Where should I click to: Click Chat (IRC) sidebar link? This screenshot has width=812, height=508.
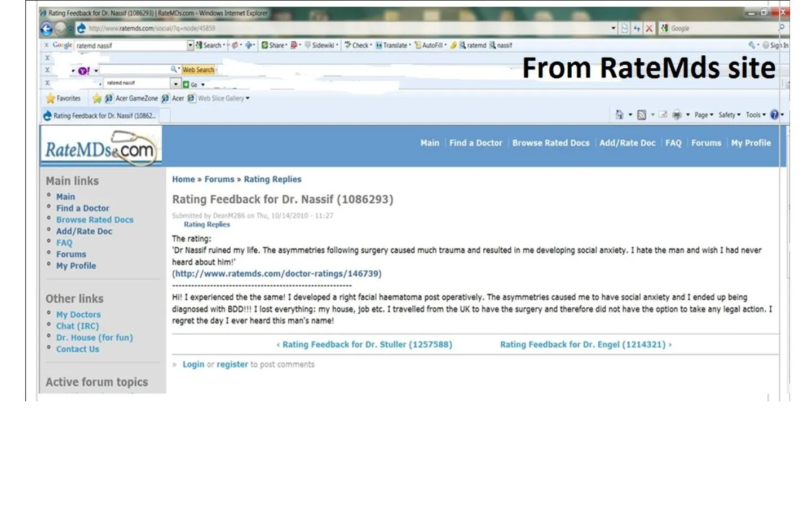[x=77, y=326]
